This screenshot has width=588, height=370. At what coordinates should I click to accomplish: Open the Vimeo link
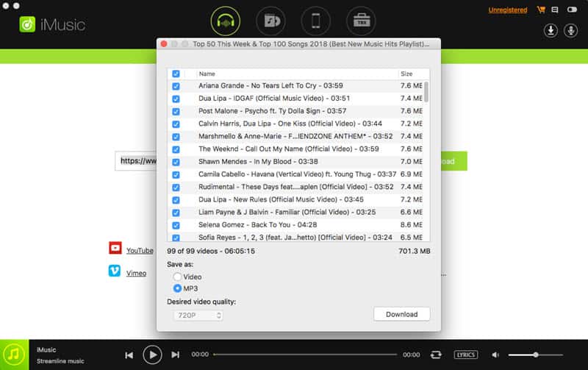click(x=136, y=273)
